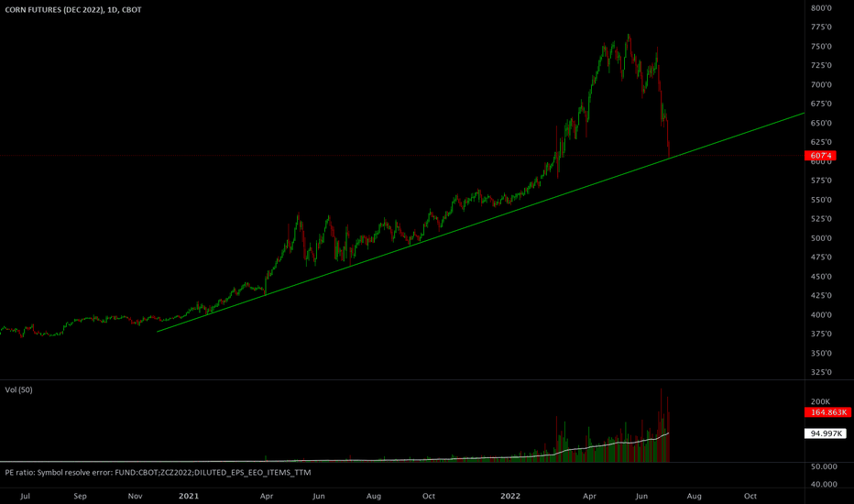Click the Sep label on the time axis

(80, 496)
